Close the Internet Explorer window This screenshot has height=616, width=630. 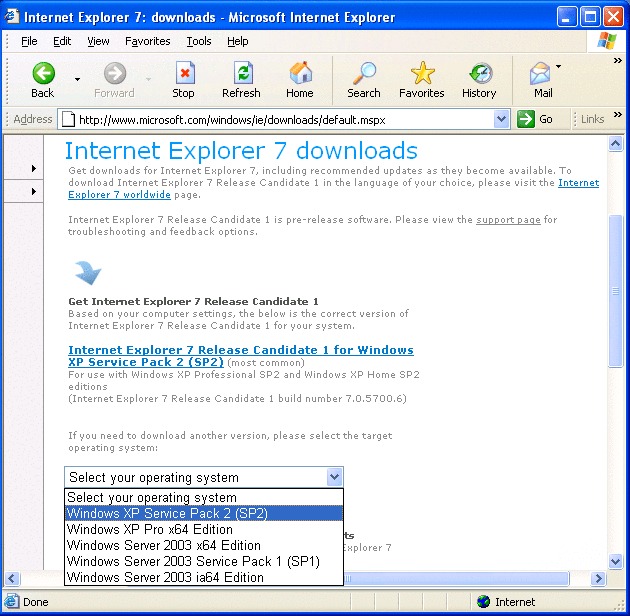[614, 17]
